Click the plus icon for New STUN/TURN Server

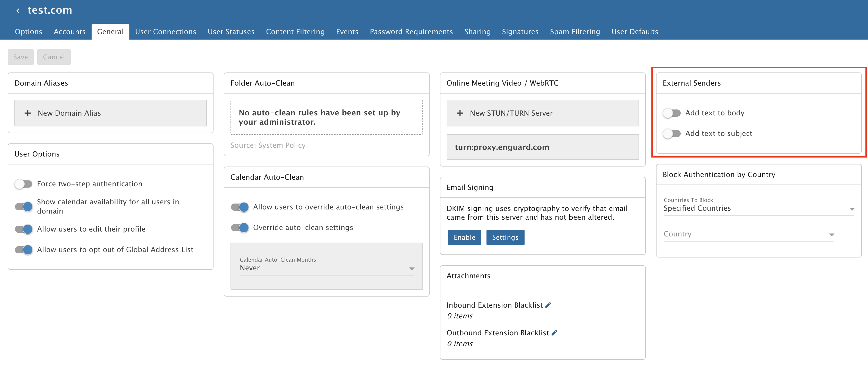(x=460, y=113)
